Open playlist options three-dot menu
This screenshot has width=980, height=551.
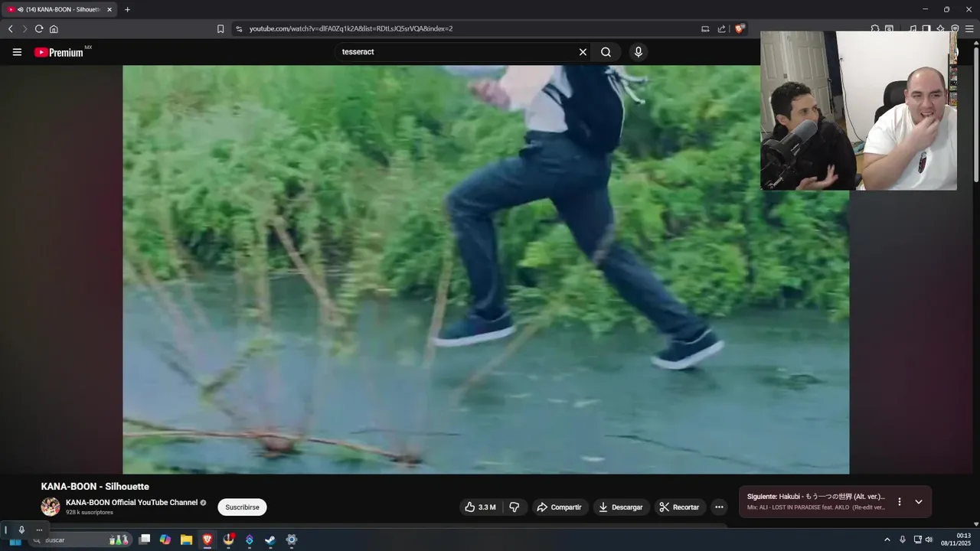pyautogui.click(x=900, y=502)
